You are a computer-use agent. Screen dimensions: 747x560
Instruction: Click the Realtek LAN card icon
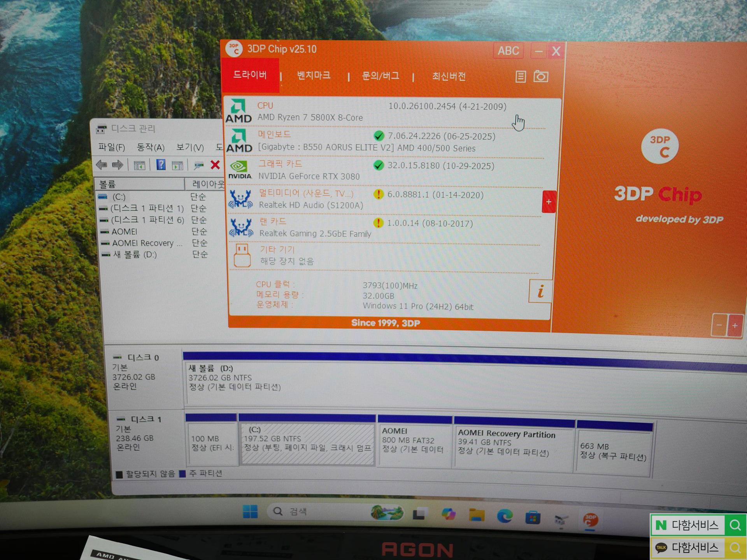click(x=241, y=227)
